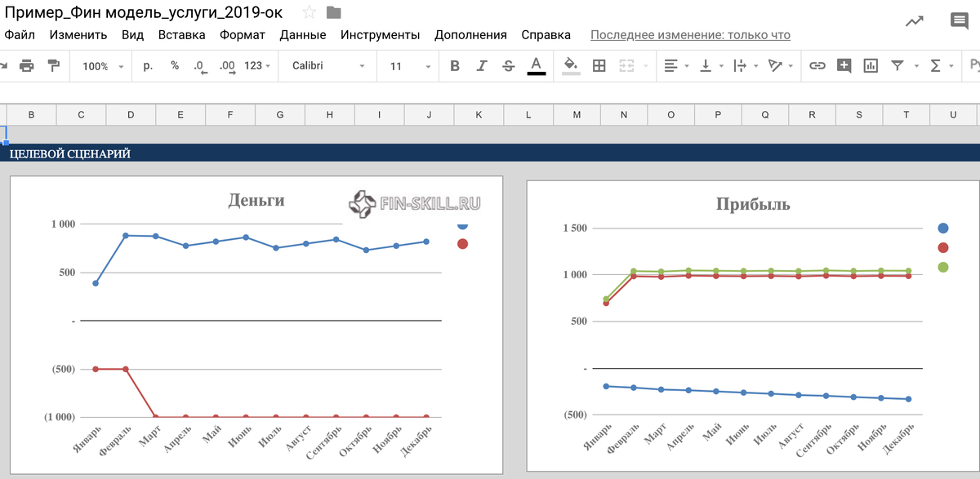The image size is (980, 479).
Task: Open the comments history icon
Action: (960, 22)
